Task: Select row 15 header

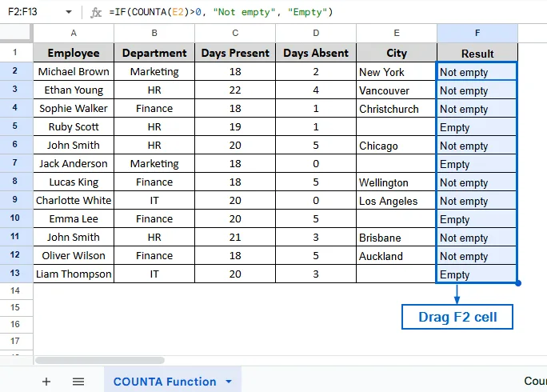Action: (15, 307)
